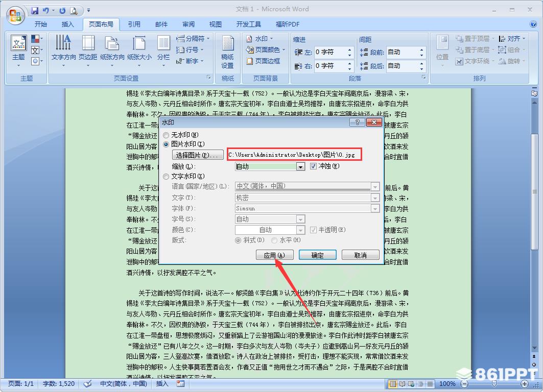The height and width of the screenshot is (392, 543).
Task: Open 页面边框 page borders
Action: [263, 61]
